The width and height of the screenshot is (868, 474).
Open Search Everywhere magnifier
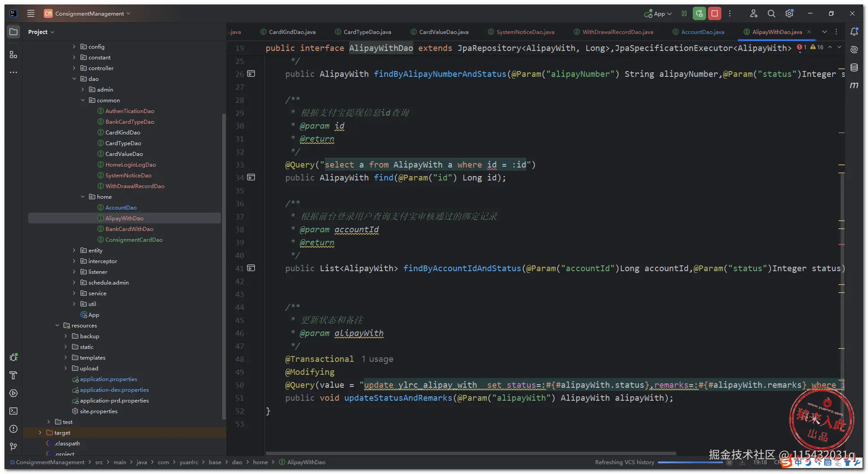click(x=771, y=13)
